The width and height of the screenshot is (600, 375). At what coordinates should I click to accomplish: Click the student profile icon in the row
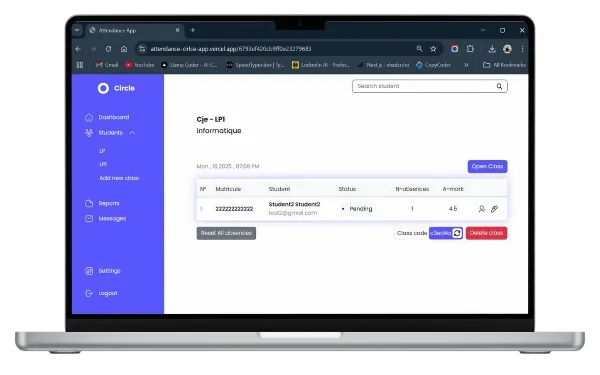pyautogui.click(x=482, y=209)
